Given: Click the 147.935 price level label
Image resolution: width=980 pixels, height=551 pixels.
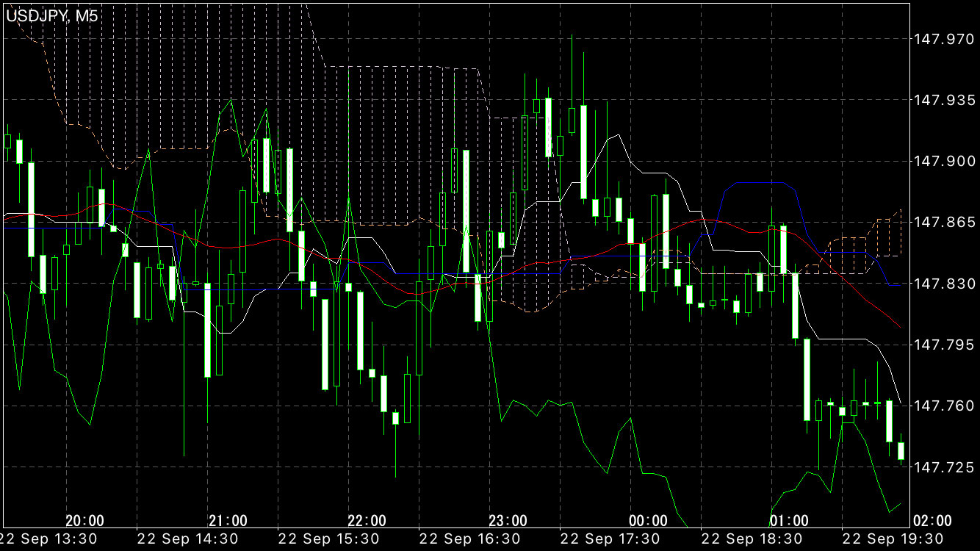Looking at the screenshot, I should tap(942, 100).
